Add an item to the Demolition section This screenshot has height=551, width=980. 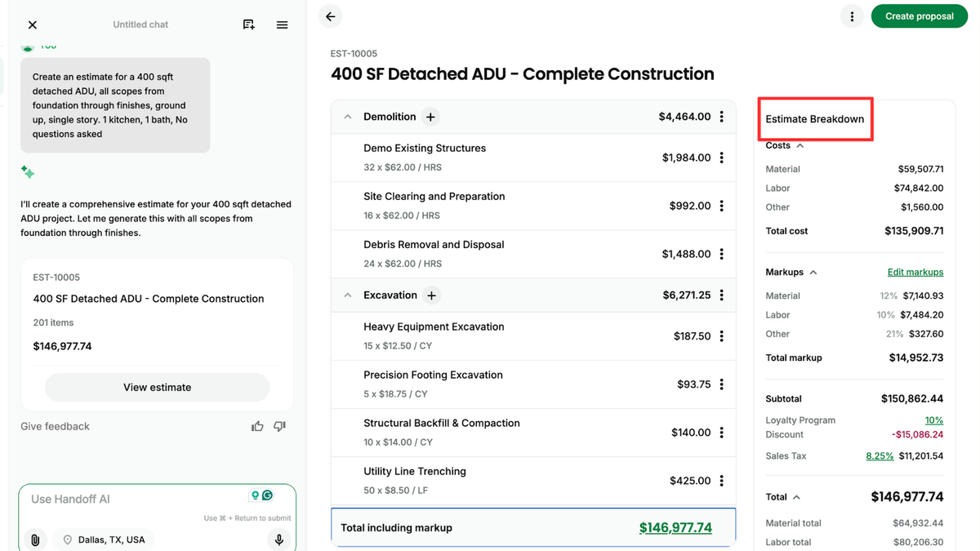[430, 117]
